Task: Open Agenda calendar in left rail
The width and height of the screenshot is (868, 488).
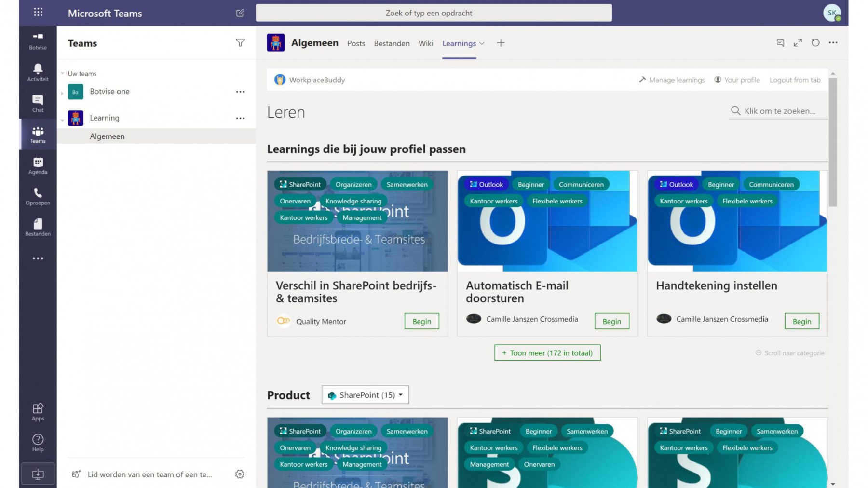Action: click(x=38, y=165)
